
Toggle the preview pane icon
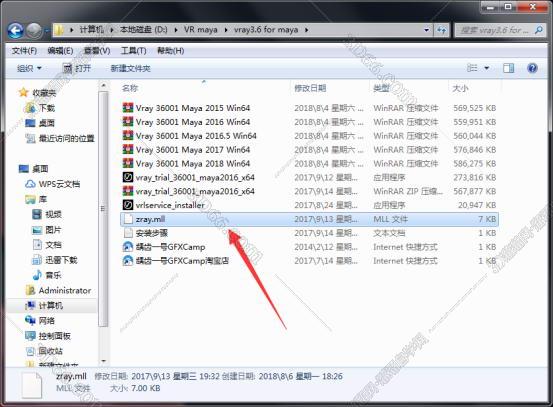pyautogui.click(x=508, y=68)
